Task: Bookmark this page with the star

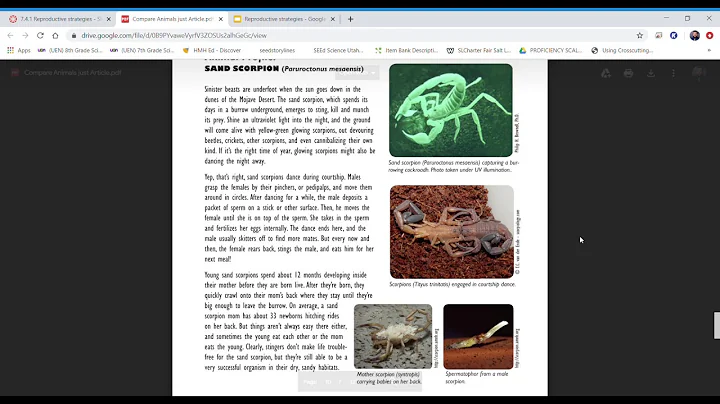Action: click(x=640, y=35)
